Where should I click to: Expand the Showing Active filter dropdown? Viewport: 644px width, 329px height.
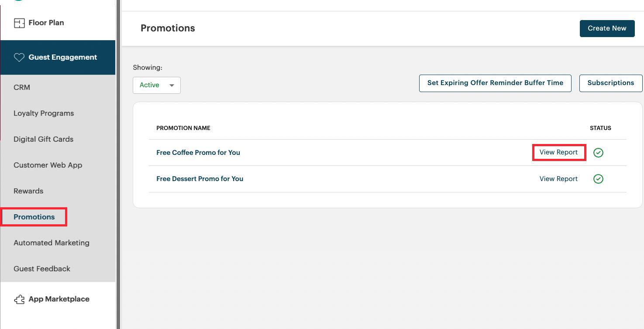coord(156,85)
